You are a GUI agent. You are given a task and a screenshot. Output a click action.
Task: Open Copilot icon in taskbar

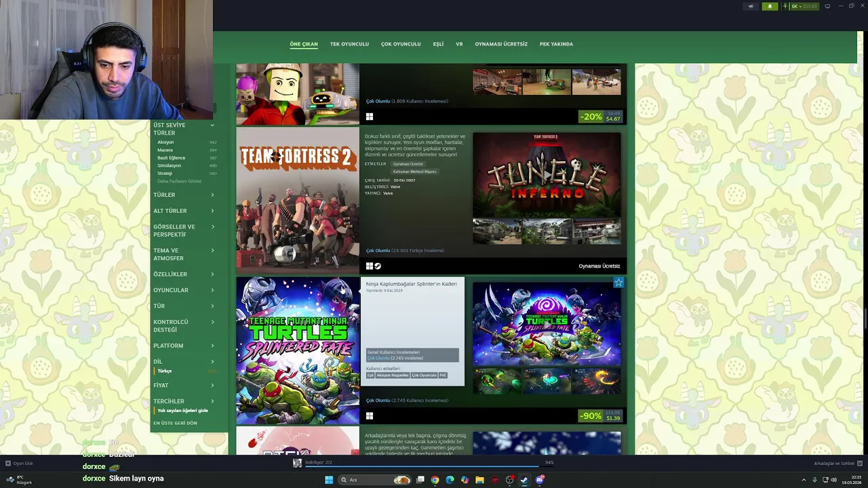[x=465, y=480]
